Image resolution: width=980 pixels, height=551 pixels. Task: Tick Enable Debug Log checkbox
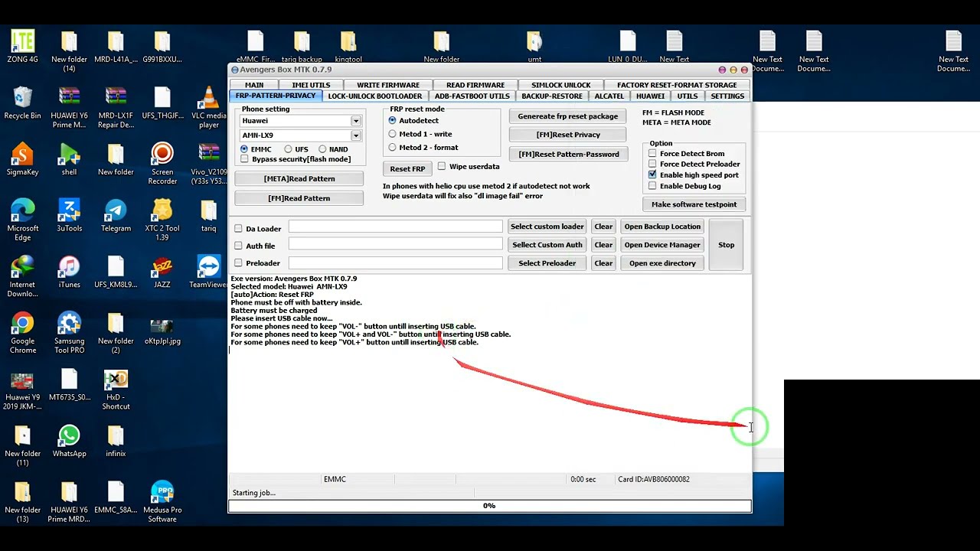click(652, 186)
